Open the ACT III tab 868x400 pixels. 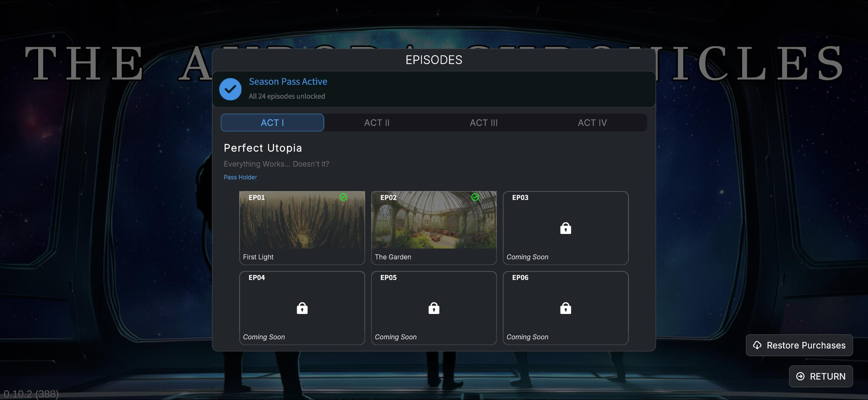483,123
